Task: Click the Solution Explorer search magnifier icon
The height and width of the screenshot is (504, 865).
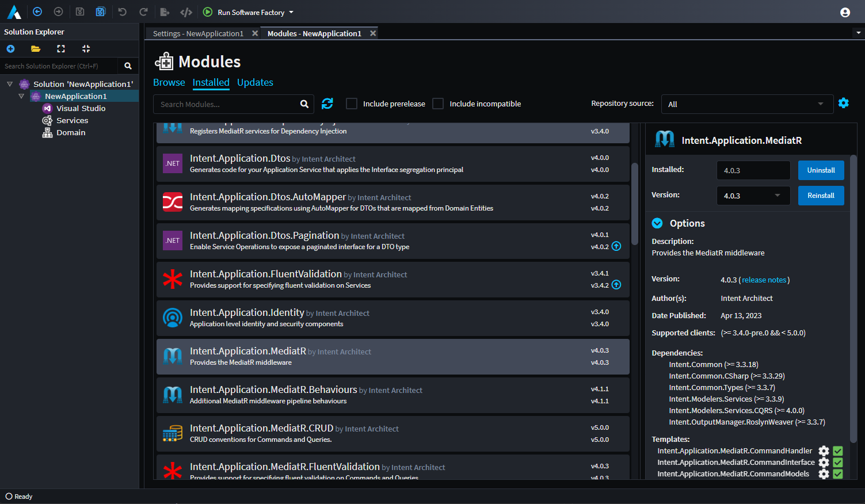Action: [128, 66]
